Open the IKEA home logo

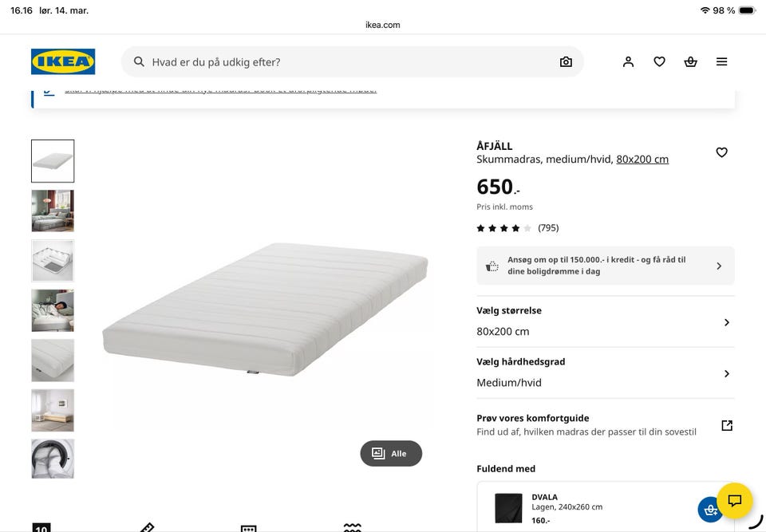pyautogui.click(x=63, y=61)
